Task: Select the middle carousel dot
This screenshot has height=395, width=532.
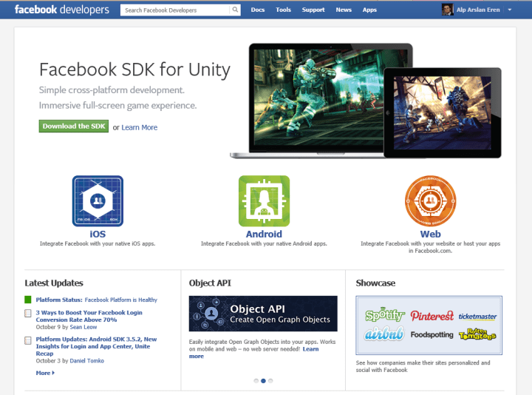Action: pos(264,380)
